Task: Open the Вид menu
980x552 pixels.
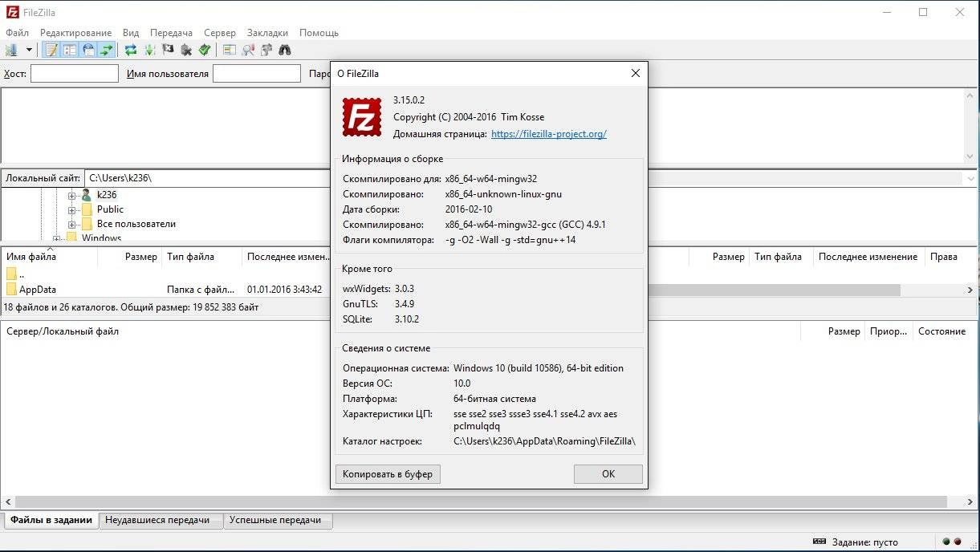Action: 131,33
